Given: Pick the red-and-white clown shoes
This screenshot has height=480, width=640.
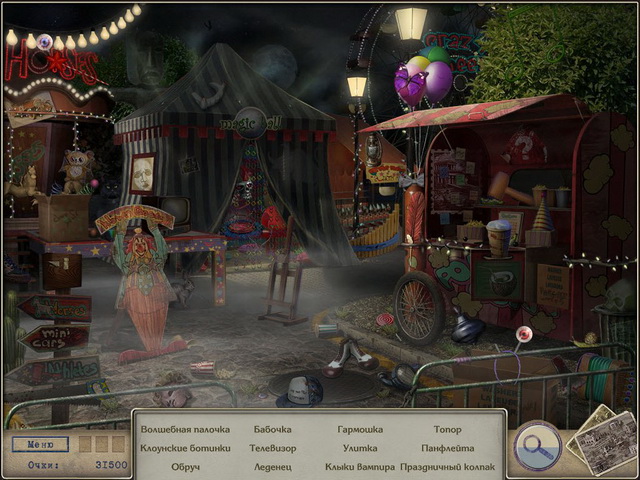Looking at the screenshot, I should pos(349,357).
